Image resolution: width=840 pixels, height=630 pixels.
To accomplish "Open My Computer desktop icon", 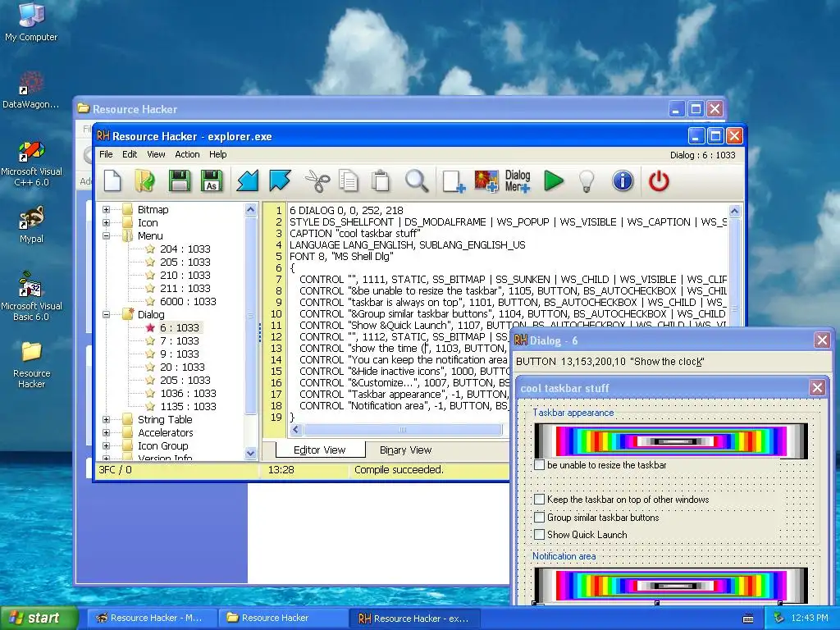I will click(x=31, y=21).
